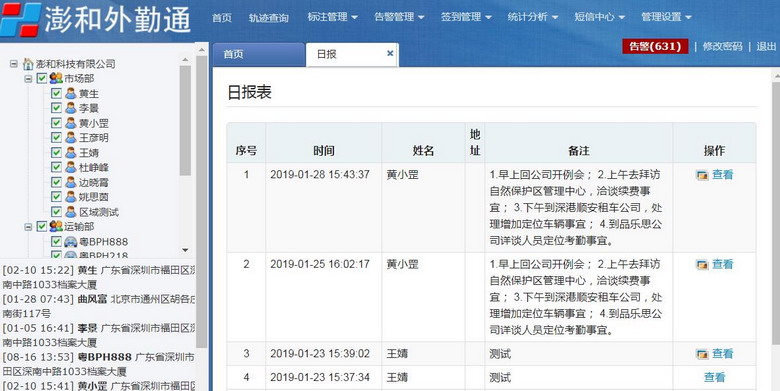Click the 市场部 group icon
This screenshot has width=780, height=391.
56,78
